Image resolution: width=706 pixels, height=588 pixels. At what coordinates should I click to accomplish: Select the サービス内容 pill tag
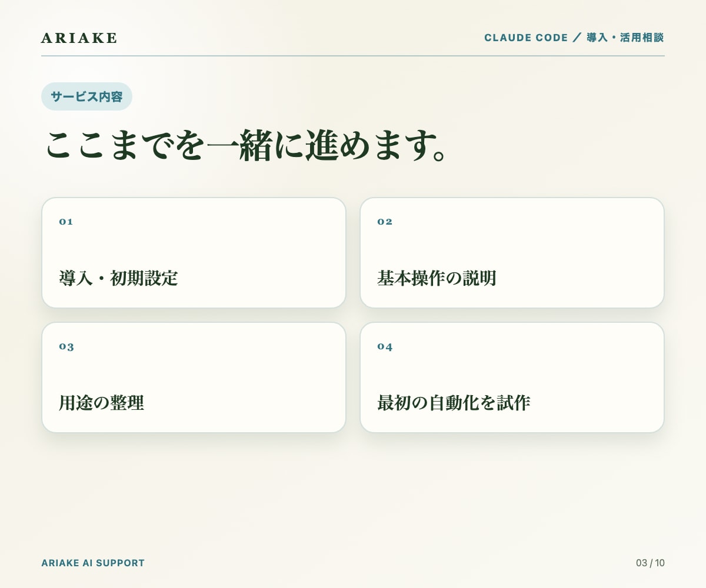tap(86, 96)
